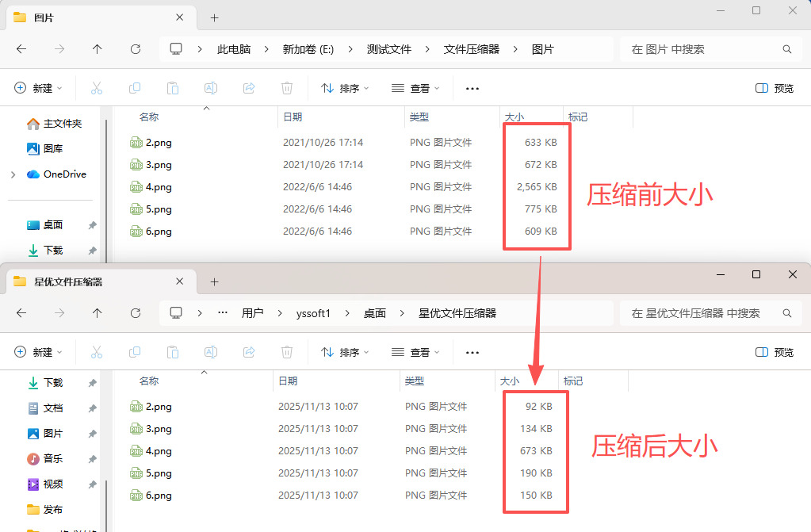Screen dimensions: 811x532
Task: Click Rename icon in 图片 window toolbar
Action: 211,88
